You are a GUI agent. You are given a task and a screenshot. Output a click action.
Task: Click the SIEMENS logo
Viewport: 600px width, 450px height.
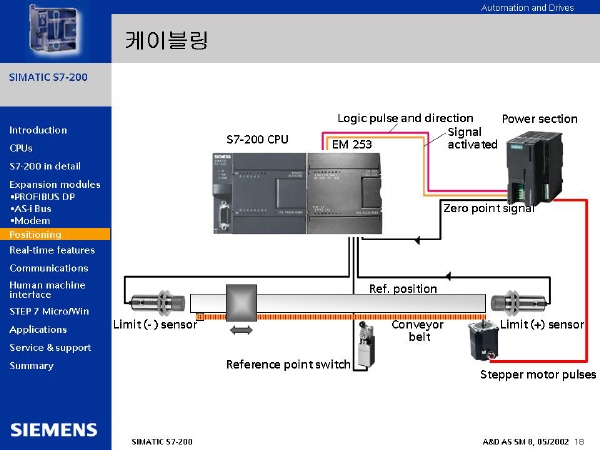(54, 430)
